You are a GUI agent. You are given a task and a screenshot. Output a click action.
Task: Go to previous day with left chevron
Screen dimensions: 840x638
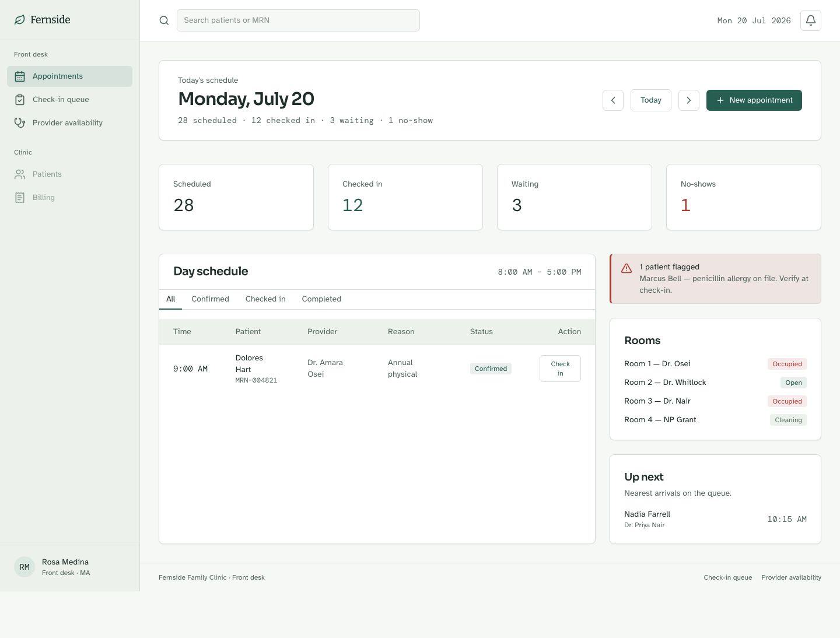click(x=613, y=100)
